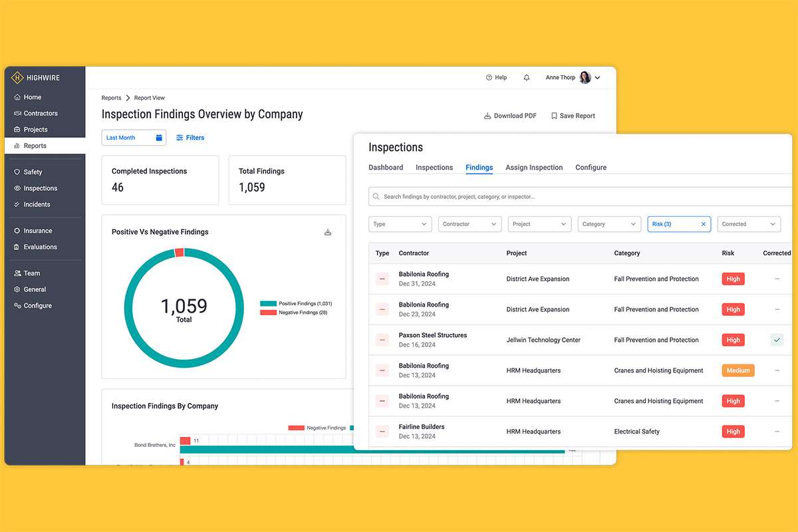Click Download PDF button
Image resolution: width=798 pixels, height=532 pixels.
click(510, 116)
